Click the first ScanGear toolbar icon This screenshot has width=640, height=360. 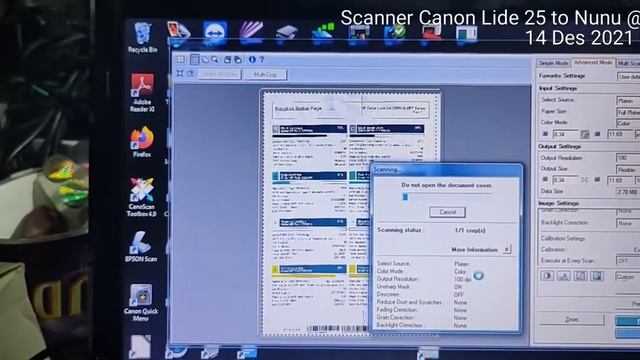click(x=180, y=60)
